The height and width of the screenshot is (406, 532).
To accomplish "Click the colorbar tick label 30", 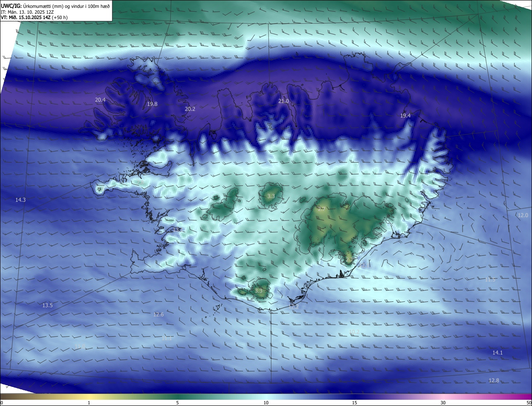I will click(443, 403).
